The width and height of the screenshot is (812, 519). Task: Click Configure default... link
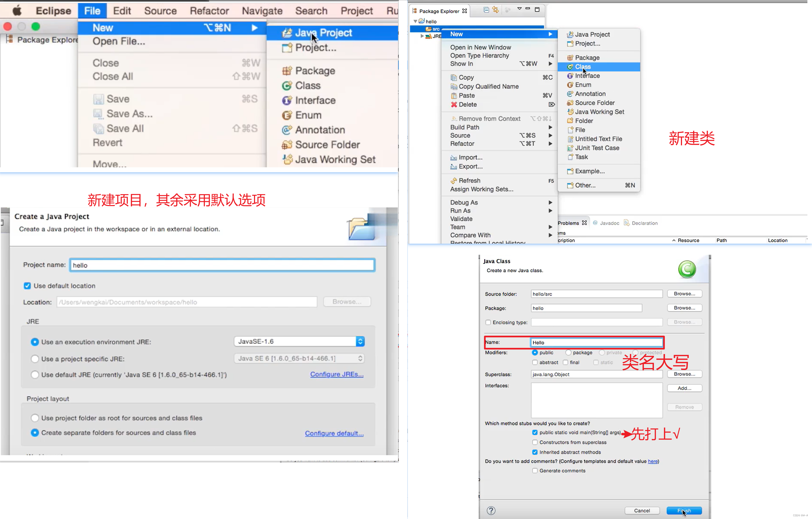(x=334, y=433)
